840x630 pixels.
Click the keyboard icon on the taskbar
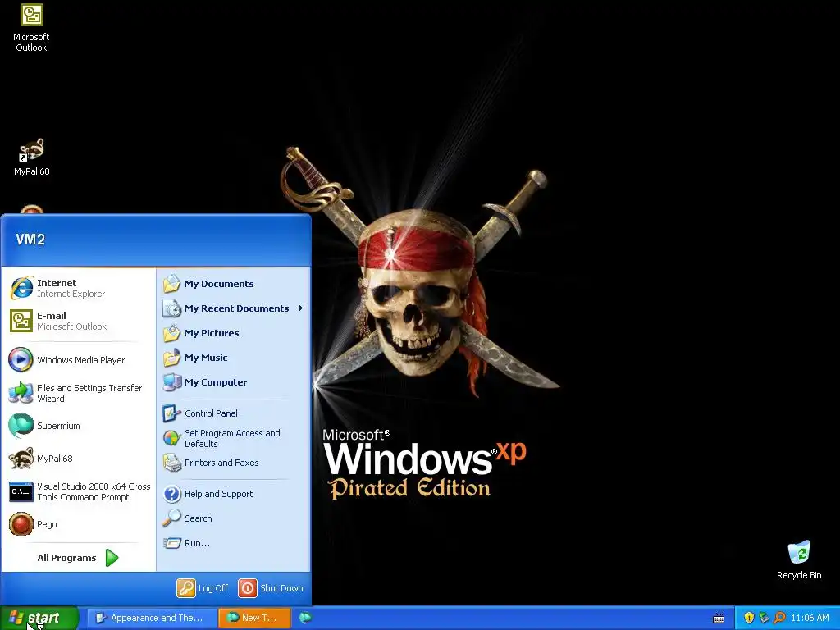719,619
